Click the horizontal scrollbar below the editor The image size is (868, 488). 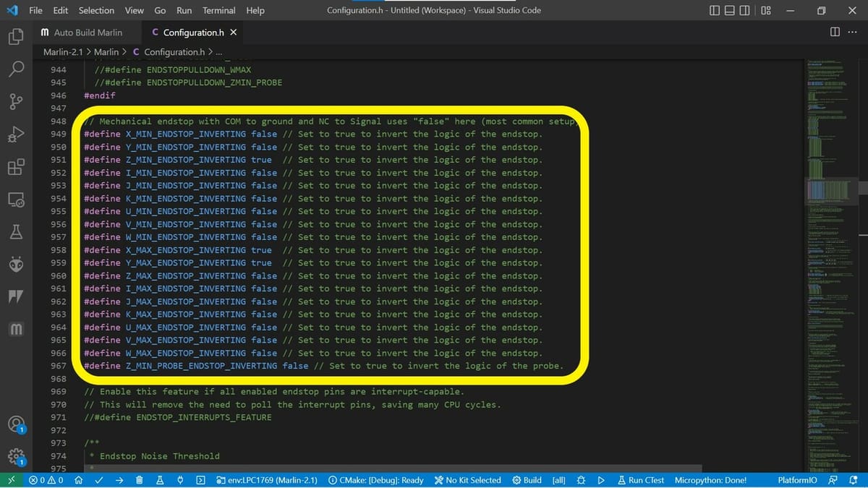tap(393, 468)
